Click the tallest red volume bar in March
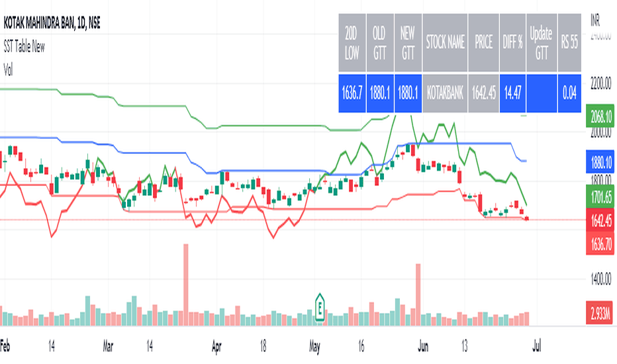The height and width of the screenshot is (364, 617). tap(186, 285)
